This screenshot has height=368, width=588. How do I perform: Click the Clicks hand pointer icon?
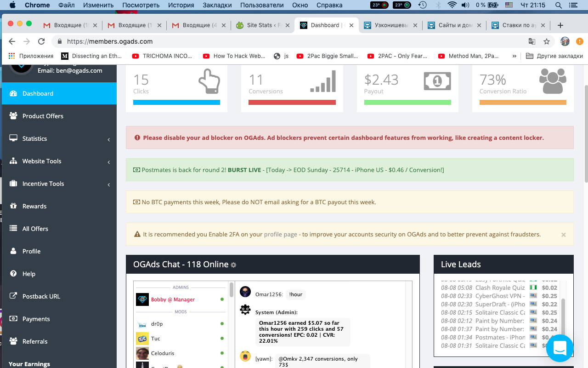click(x=209, y=81)
